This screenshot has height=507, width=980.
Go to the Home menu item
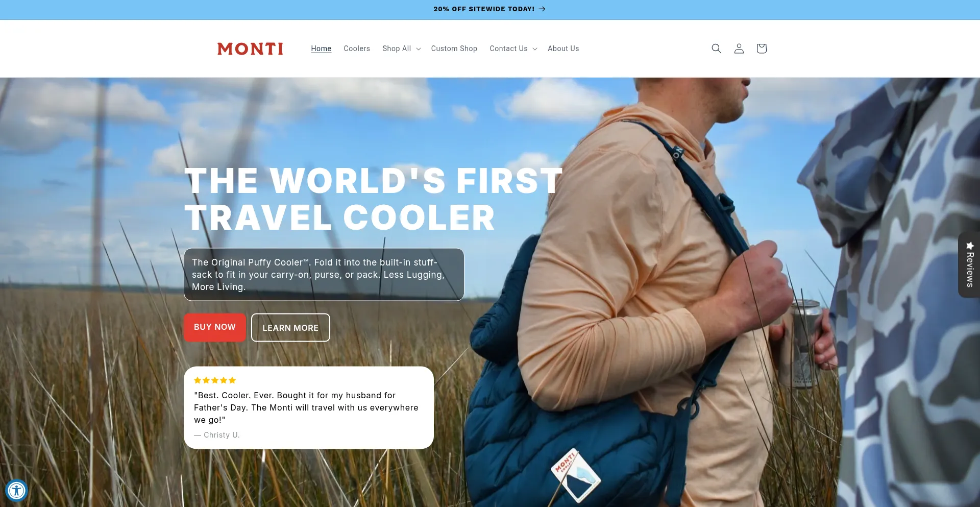tap(321, 49)
